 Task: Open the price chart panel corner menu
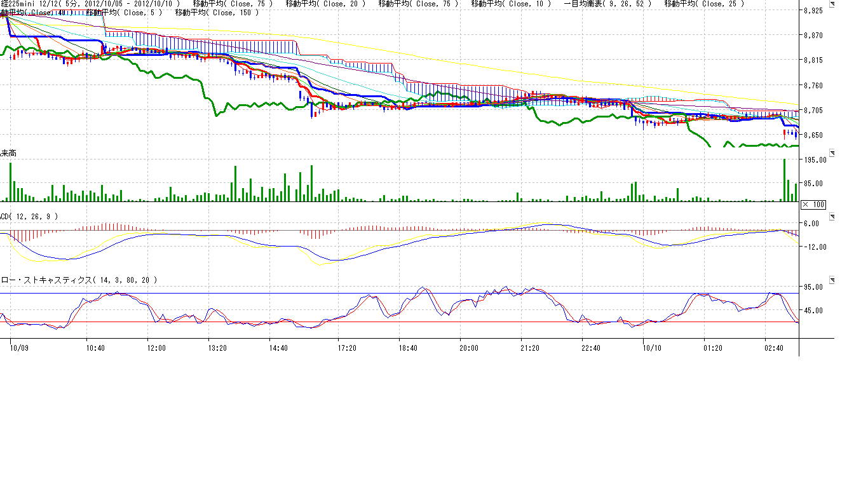tap(832, 4)
